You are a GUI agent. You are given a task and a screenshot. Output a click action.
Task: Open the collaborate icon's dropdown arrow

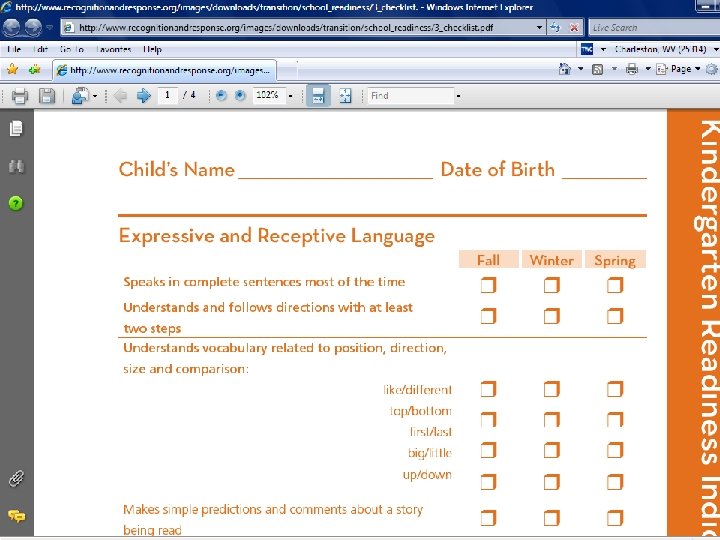[x=95, y=96]
